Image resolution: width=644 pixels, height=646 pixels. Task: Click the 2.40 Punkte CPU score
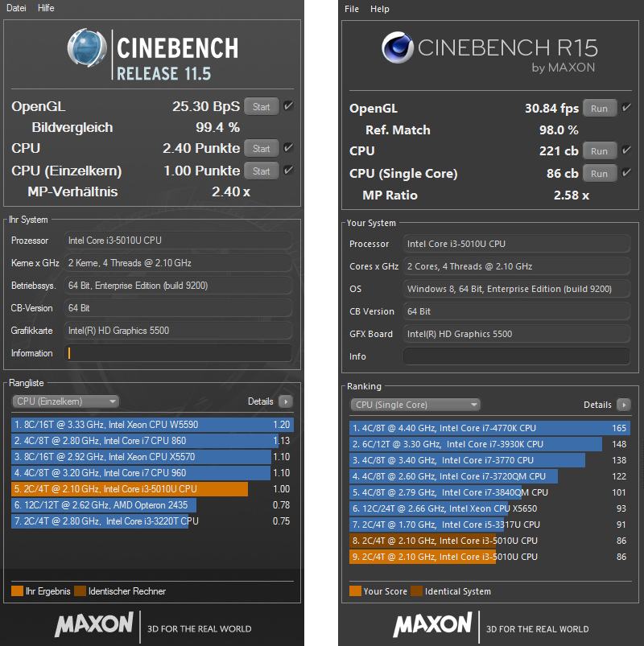click(x=201, y=148)
